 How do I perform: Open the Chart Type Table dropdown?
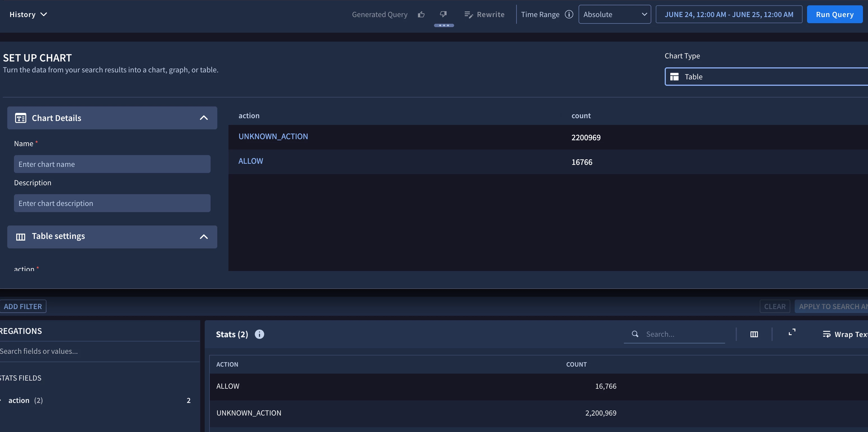766,77
